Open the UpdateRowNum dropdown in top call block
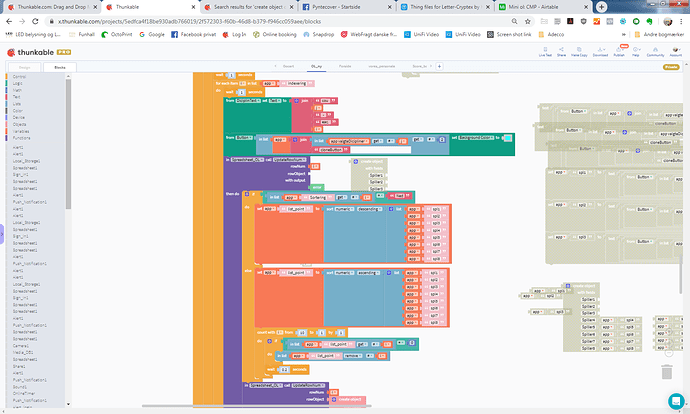The width and height of the screenshot is (690, 414). coord(290,160)
